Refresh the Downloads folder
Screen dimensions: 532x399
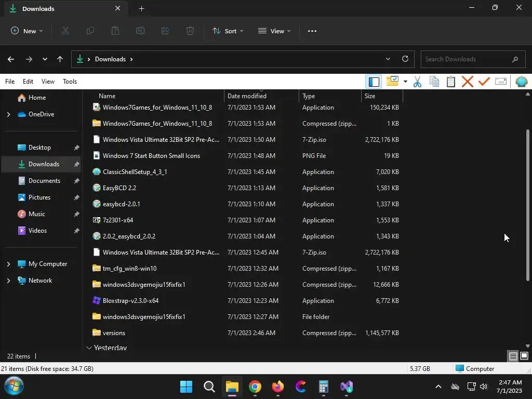click(x=405, y=59)
